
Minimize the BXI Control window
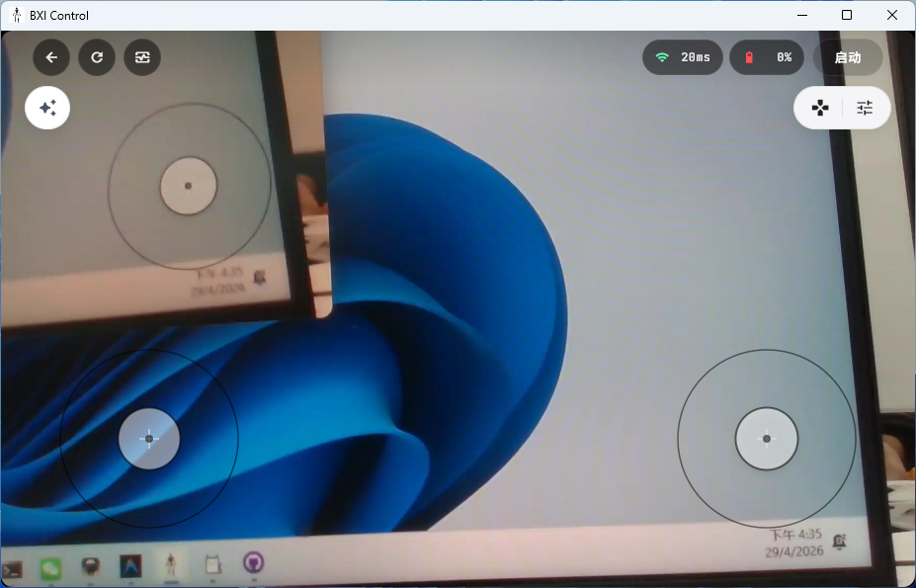(x=802, y=15)
